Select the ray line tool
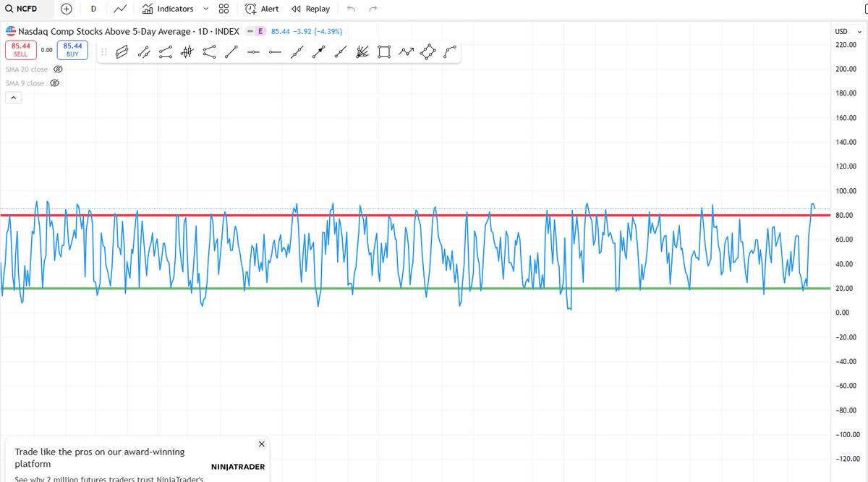This screenshot has height=482, width=868. (x=341, y=52)
